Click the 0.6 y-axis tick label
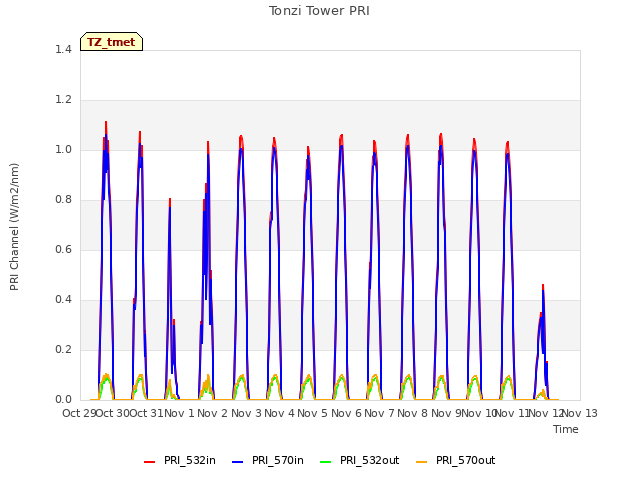This screenshot has width=640, height=480. [63, 249]
